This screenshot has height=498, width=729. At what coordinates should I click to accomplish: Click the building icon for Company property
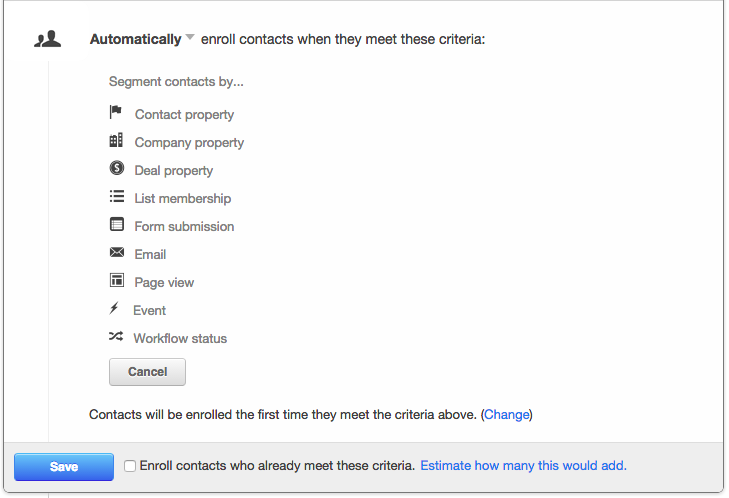coord(116,140)
